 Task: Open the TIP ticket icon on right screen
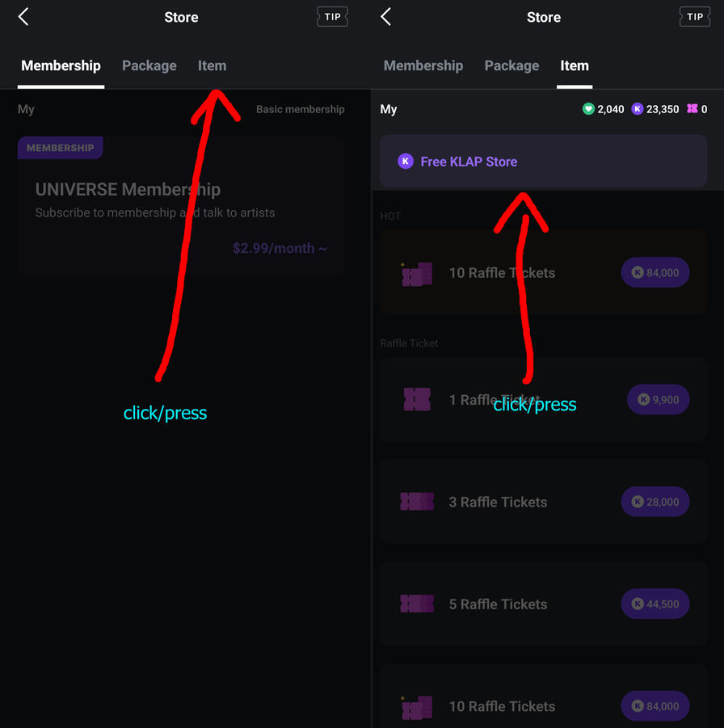coord(694,17)
